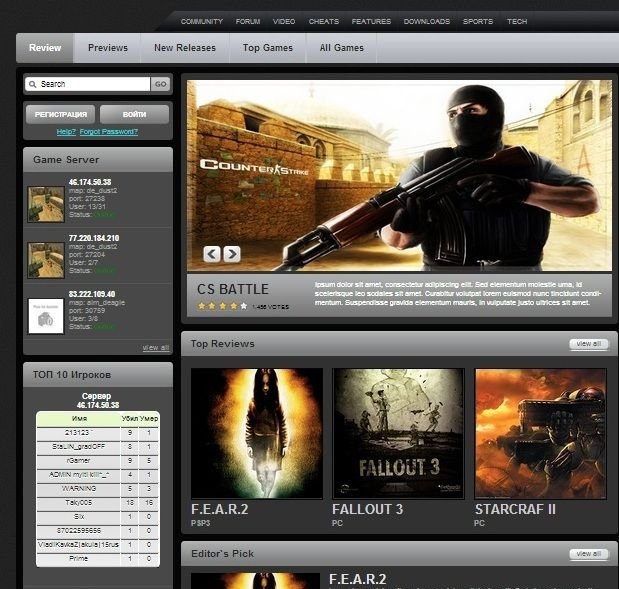Click view all in Top Reviews
The width and height of the screenshot is (619, 589).
(589, 344)
